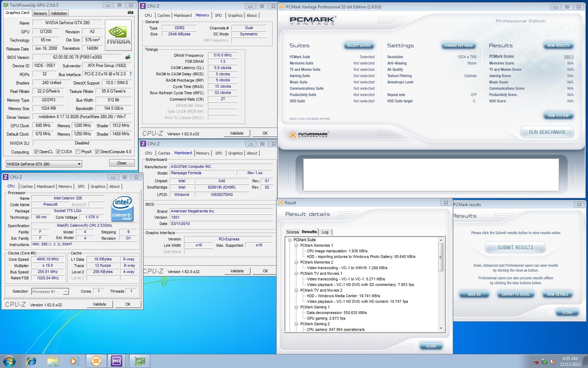Open Internet Explorer from the taskbar

click(x=31, y=361)
